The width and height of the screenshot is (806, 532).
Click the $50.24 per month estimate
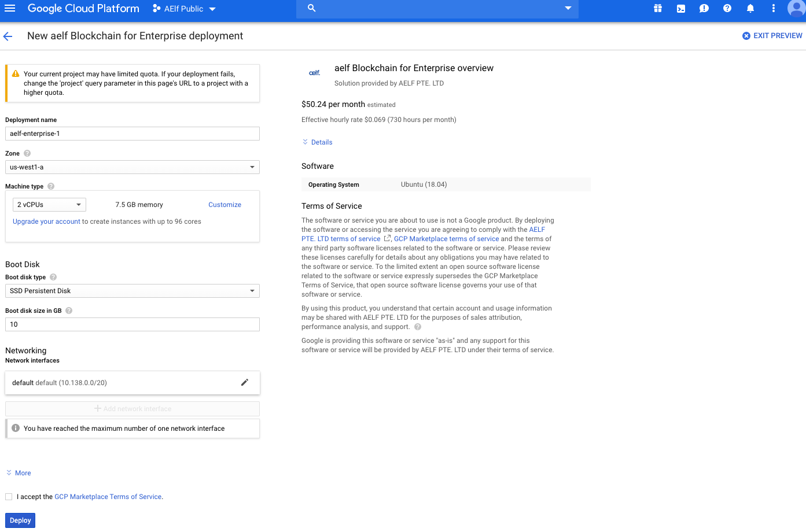pyautogui.click(x=333, y=104)
